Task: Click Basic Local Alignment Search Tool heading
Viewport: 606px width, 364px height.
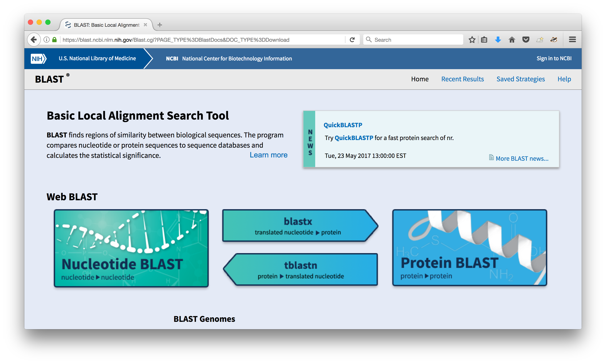Action: coord(138,115)
